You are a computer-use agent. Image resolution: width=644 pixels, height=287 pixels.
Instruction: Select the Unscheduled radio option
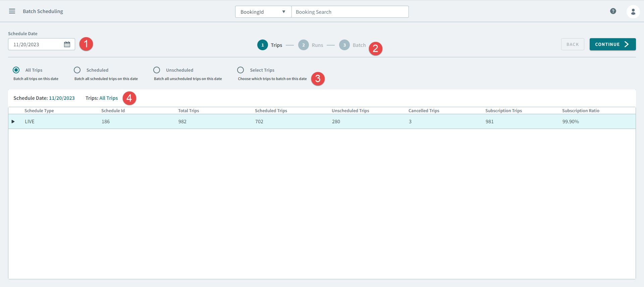coord(157,70)
